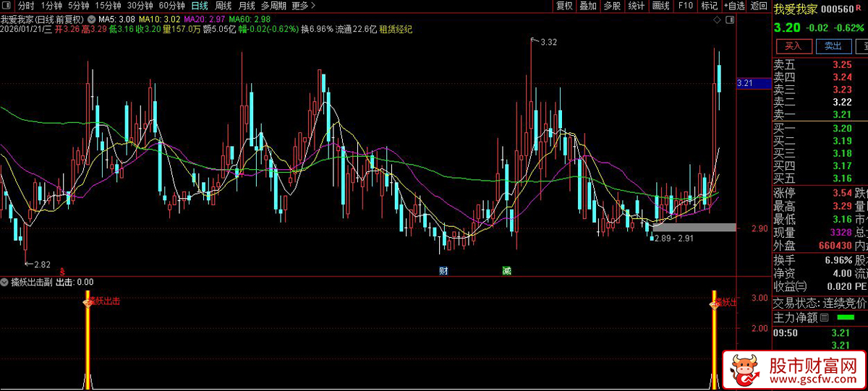868x391 pixels.
Task: Click the gray 2.90 price level bar
Action: pos(694,228)
